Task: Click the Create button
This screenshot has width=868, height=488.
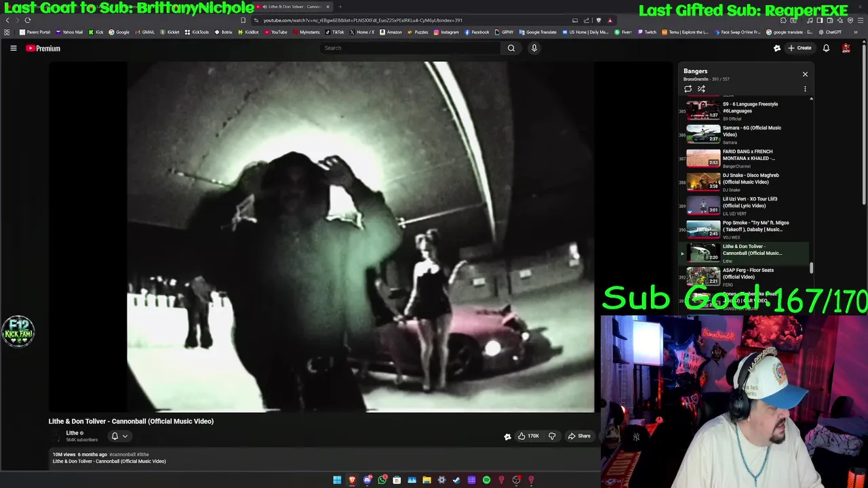Action: 800,48
